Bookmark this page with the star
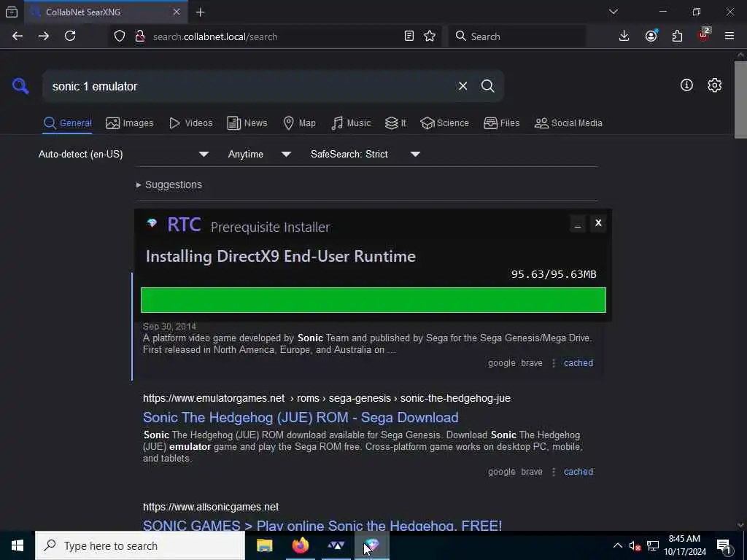This screenshot has width=747, height=560. (430, 36)
